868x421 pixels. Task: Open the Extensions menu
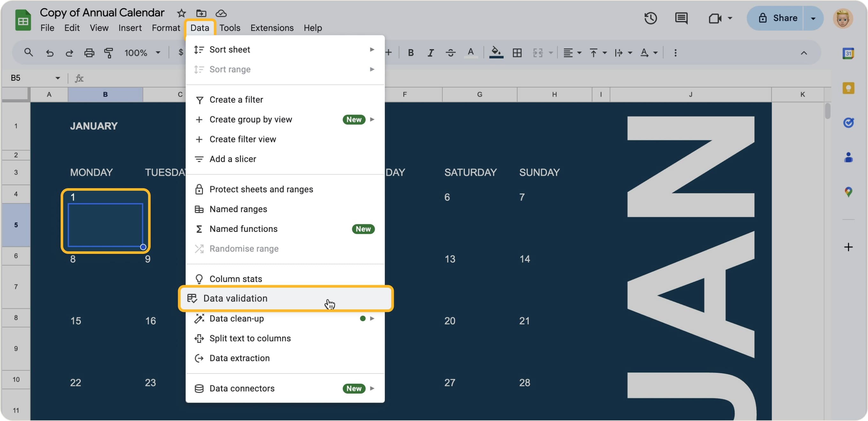pos(272,28)
